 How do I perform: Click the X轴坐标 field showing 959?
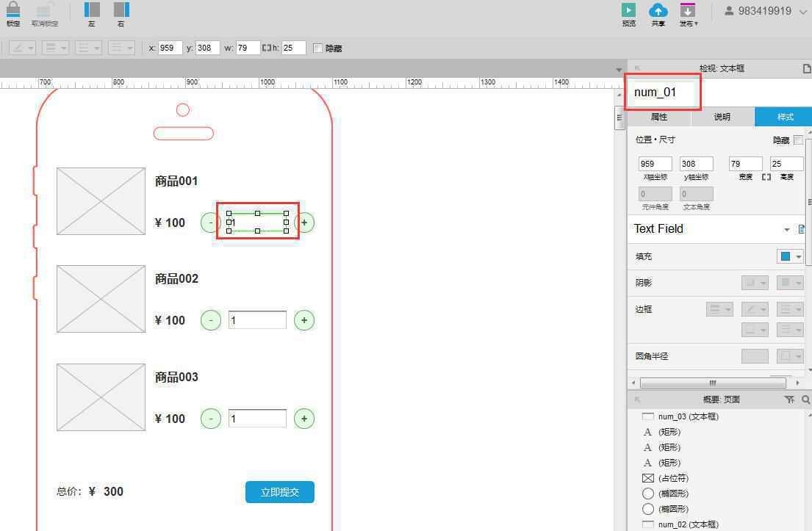[655, 164]
